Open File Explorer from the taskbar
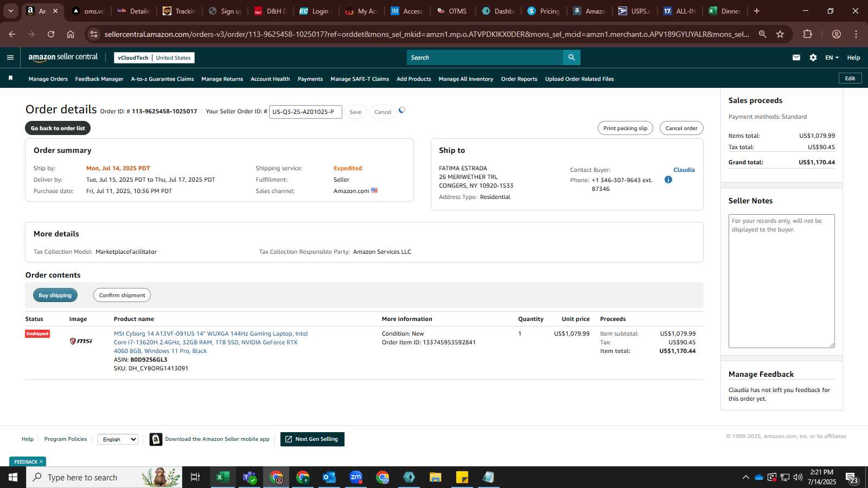This screenshot has width=868, height=488. (436, 477)
